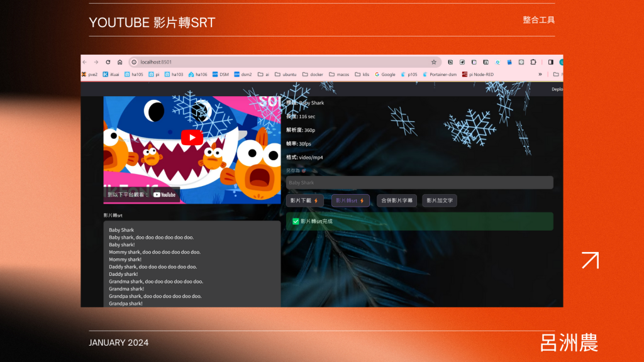The width and height of the screenshot is (644, 362).
Task: Play the Baby Shark YouTube video
Action: (x=192, y=138)
